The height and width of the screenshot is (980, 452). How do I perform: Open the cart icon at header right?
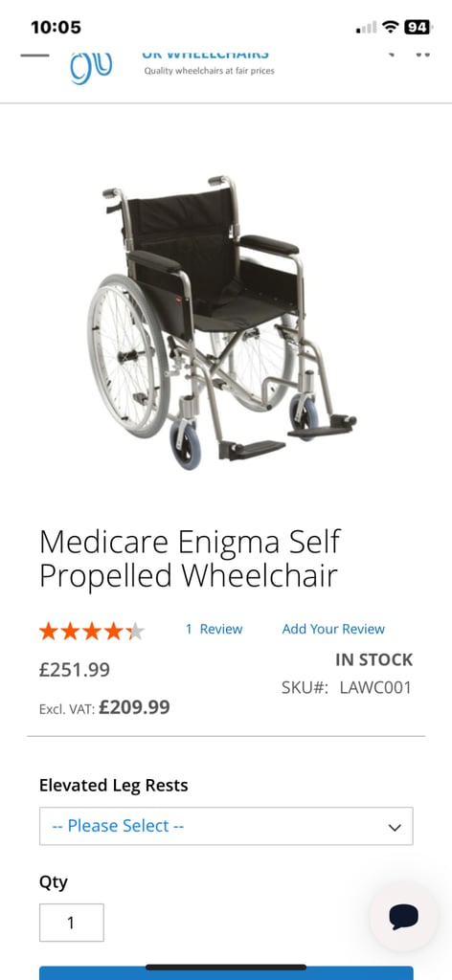coord(423,55)
